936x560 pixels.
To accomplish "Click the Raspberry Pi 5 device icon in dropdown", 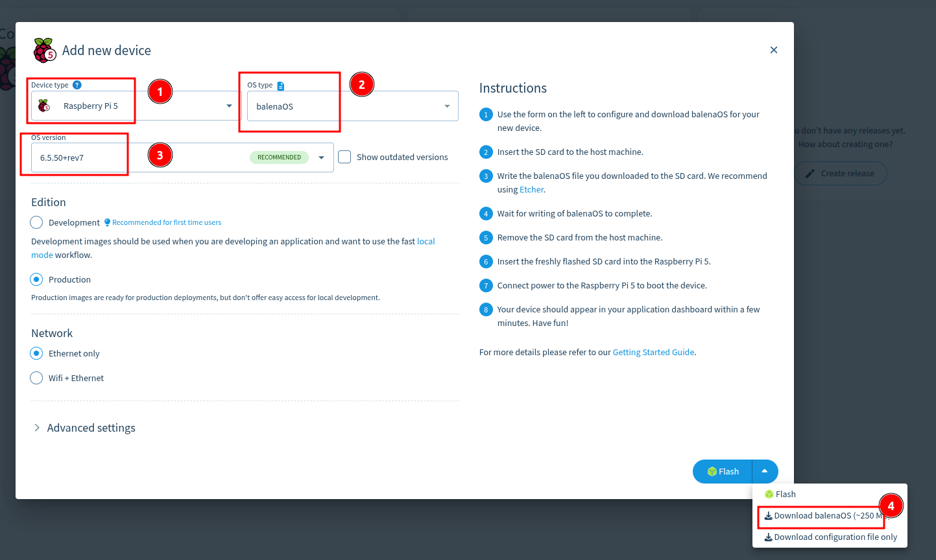I will click(x=44, y=106).
